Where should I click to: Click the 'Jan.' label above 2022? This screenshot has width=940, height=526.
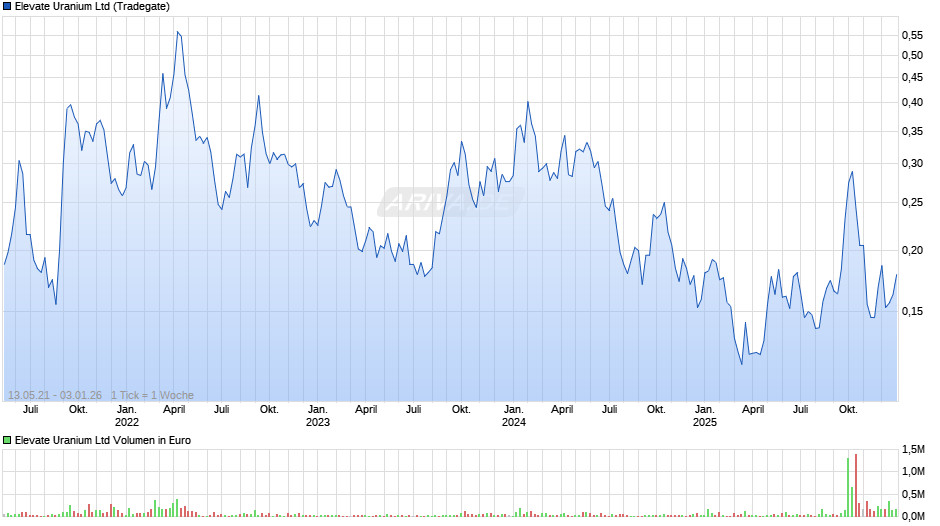[126, 410]
